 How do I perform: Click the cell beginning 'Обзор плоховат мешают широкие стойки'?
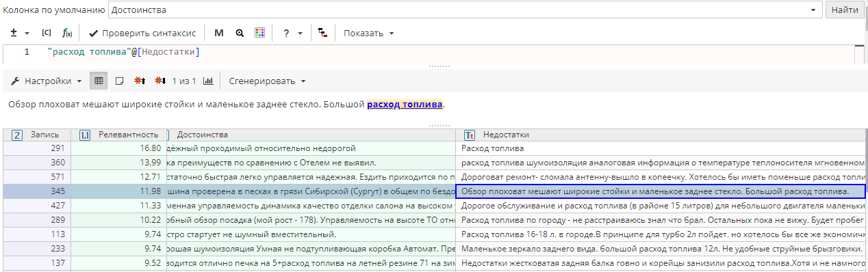661,191
